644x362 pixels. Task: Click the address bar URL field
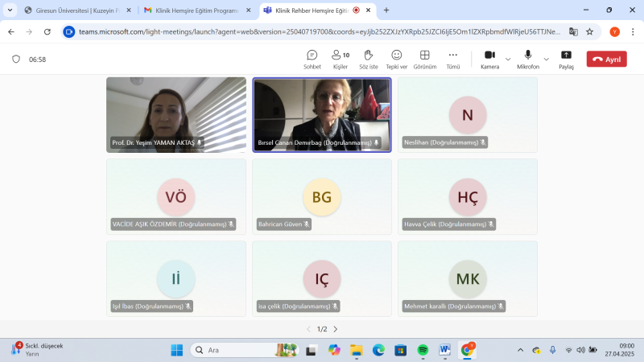coord(320,31)
